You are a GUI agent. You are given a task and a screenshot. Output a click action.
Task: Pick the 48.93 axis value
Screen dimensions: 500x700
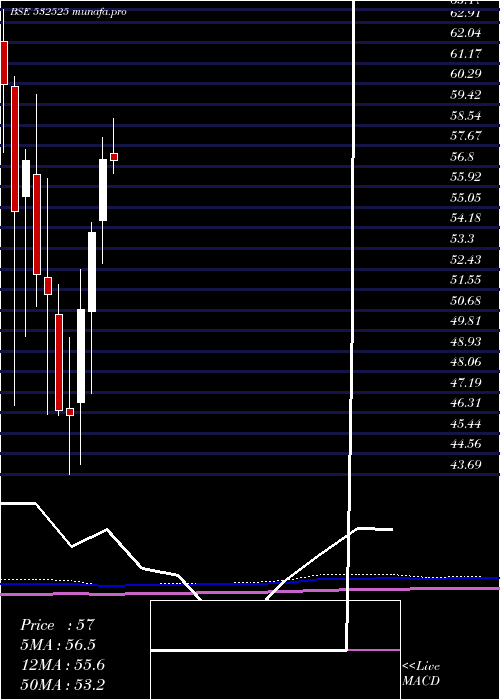pyautogui.click(x=466, y=342)
